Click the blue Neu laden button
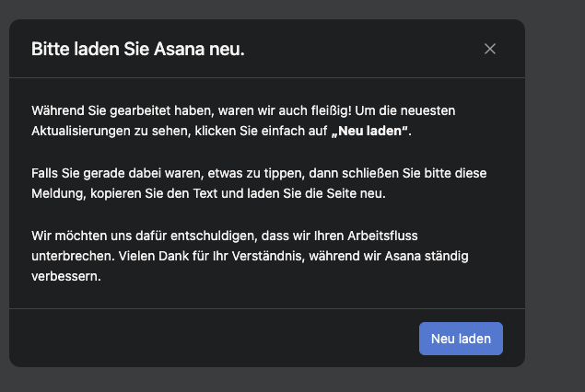The image size is (585, 392). 461,339
